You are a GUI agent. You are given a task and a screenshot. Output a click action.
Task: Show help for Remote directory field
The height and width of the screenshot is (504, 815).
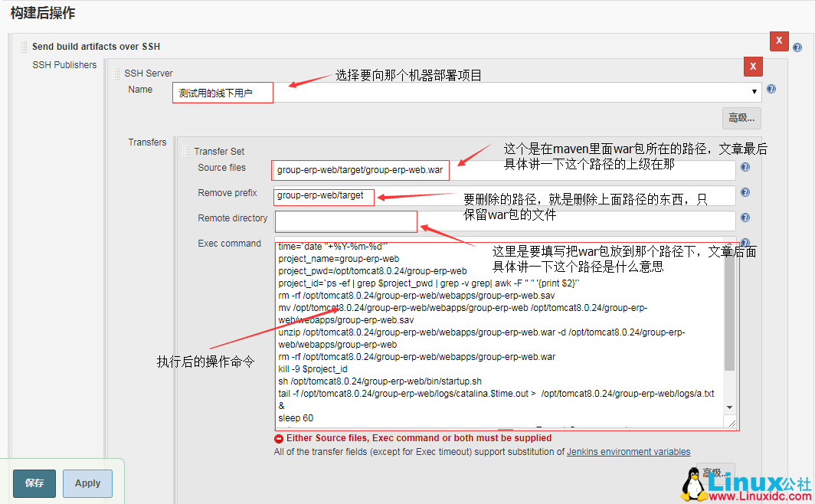pyautogui.click(x=745, y=218)
